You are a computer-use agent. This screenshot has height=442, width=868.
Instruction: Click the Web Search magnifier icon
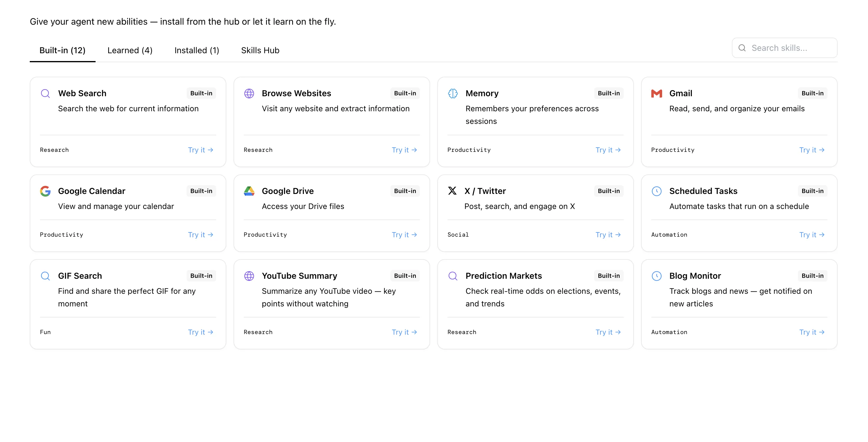(45, 94)
